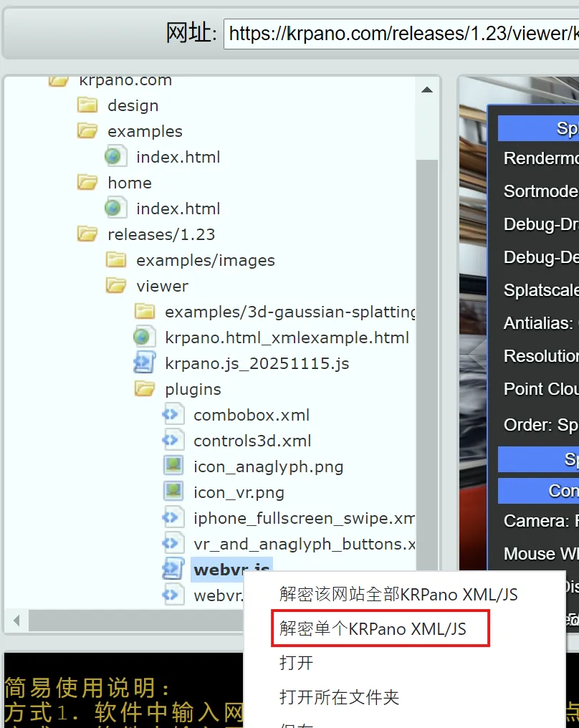Choose 打开 in context menu
Image resolution: width=579 pixels, height=728 pixels.
[296, 663]
